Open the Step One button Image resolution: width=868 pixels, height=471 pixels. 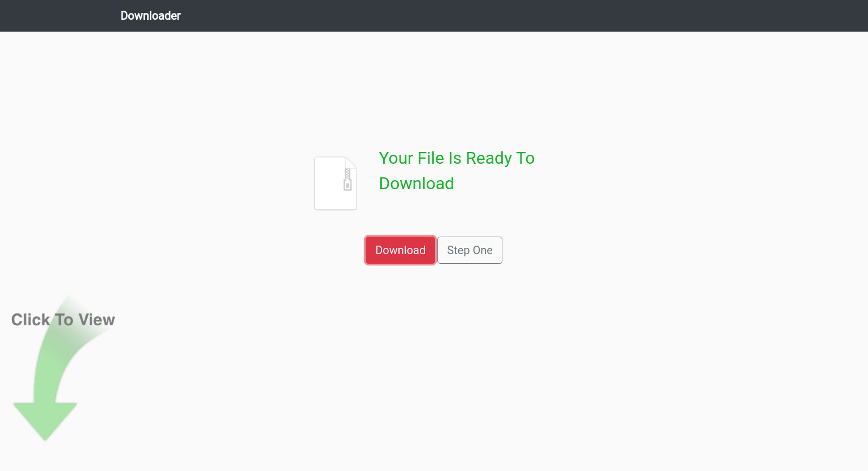(470, 250)
